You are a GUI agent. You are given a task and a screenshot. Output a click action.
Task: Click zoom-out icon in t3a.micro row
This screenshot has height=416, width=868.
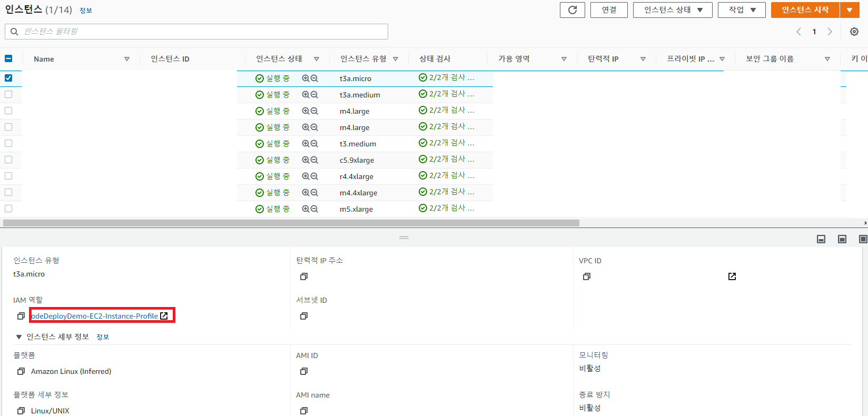(x=314, y=78)
